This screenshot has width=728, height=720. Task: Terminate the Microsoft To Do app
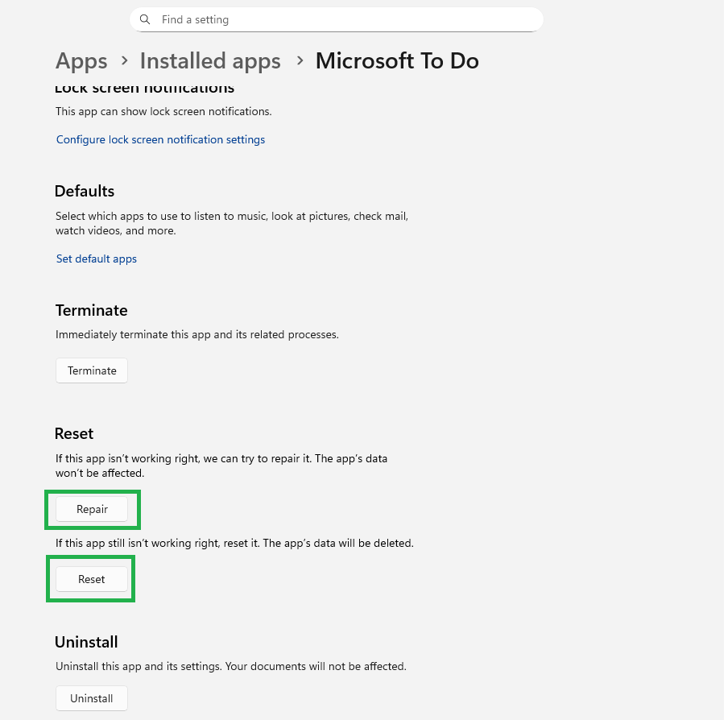[92, 370]
